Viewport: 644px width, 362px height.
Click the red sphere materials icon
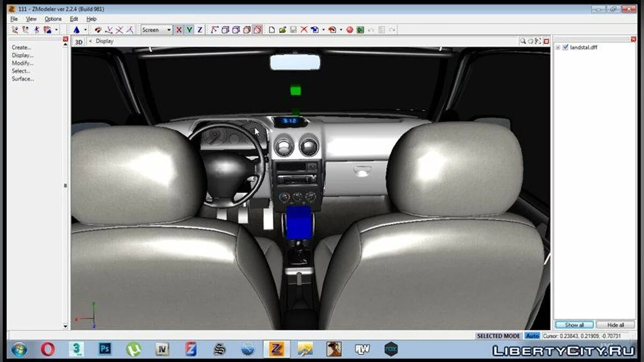(350, 30)
